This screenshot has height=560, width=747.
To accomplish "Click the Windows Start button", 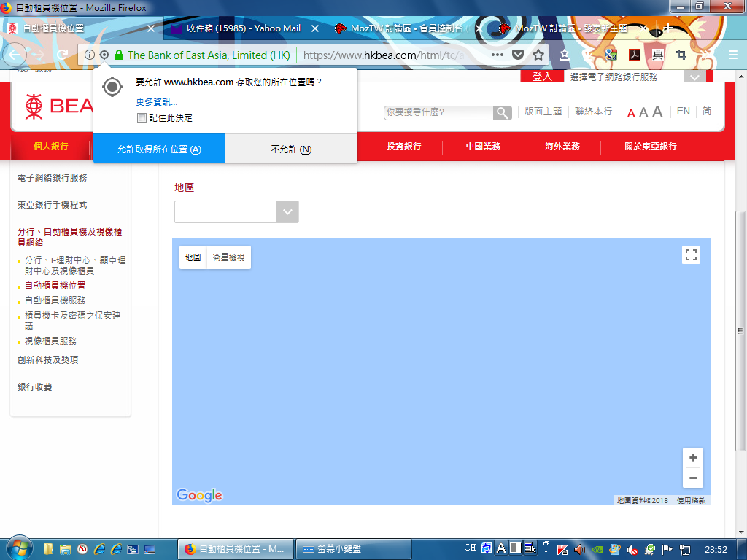I will click(x=17, y=548).
